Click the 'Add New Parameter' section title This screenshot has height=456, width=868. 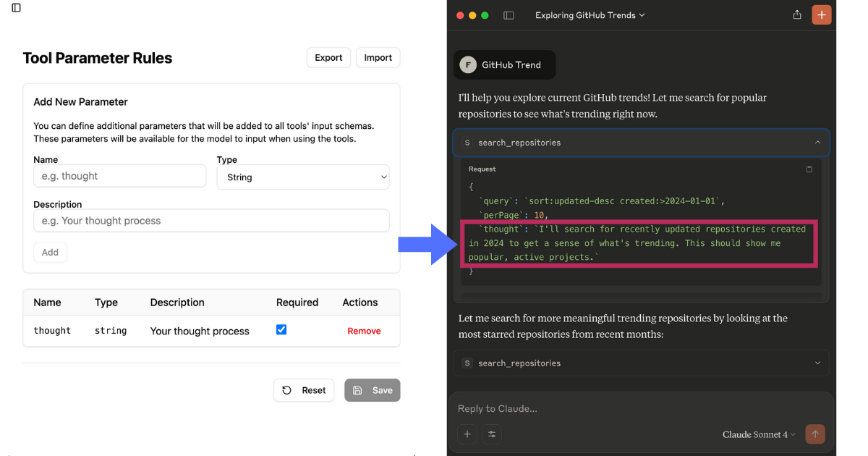(x=81, y=102)
